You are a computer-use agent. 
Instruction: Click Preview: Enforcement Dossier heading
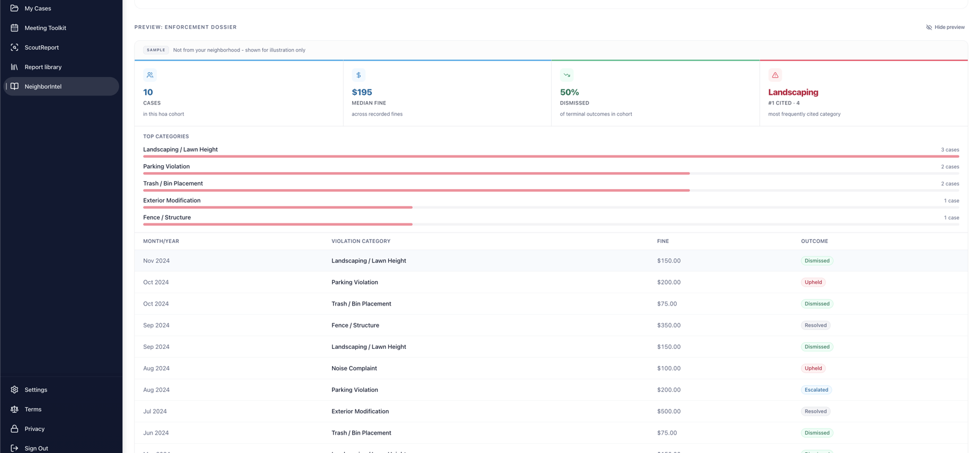[x=186, y=28]
